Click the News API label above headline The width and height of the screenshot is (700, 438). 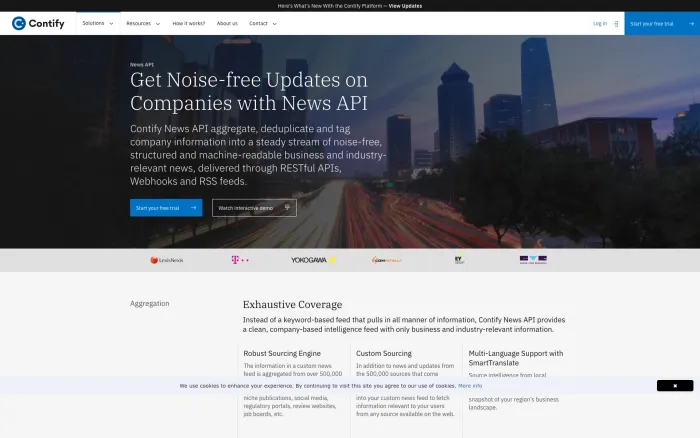pyautogui.click(x=142, y=65)
